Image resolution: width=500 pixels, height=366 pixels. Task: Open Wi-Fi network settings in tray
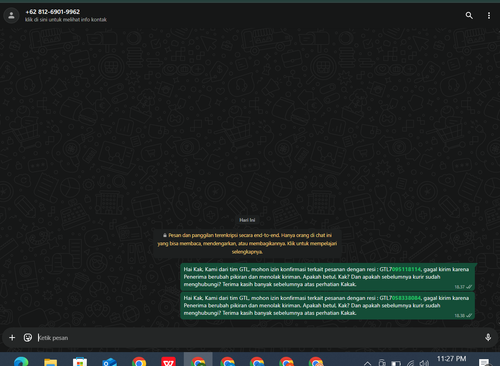point(410,363)
